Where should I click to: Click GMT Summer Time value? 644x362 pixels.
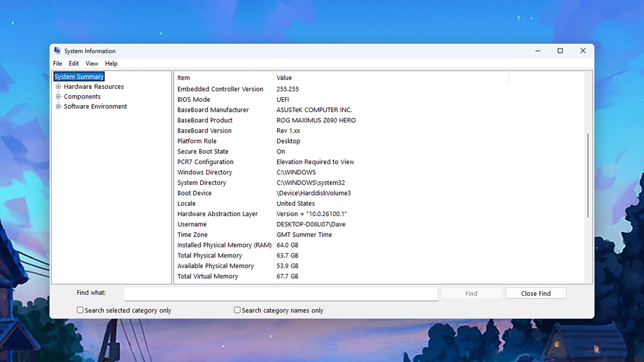[304, 235]
